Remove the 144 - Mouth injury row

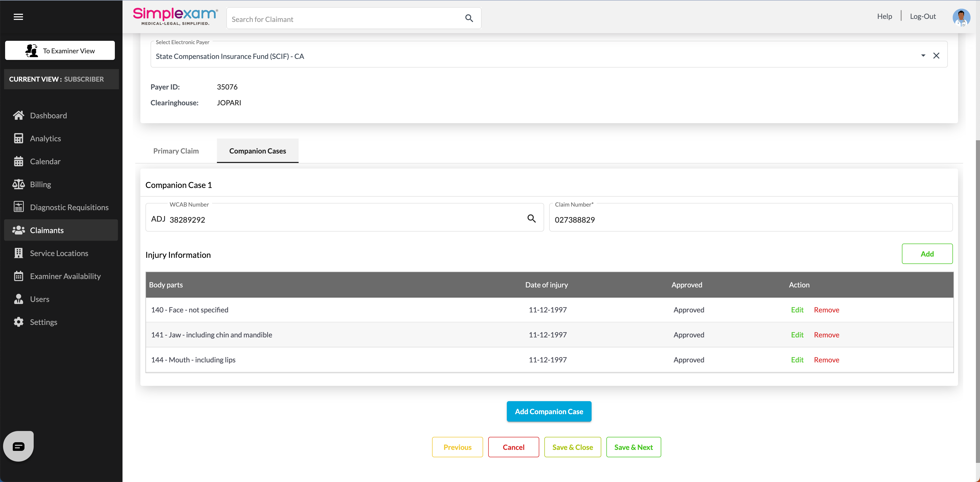(x=826, y=360)
